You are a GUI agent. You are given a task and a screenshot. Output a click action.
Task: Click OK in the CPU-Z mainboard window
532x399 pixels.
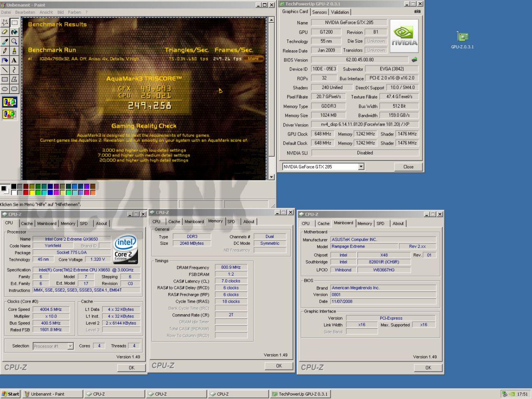[428, 368]
